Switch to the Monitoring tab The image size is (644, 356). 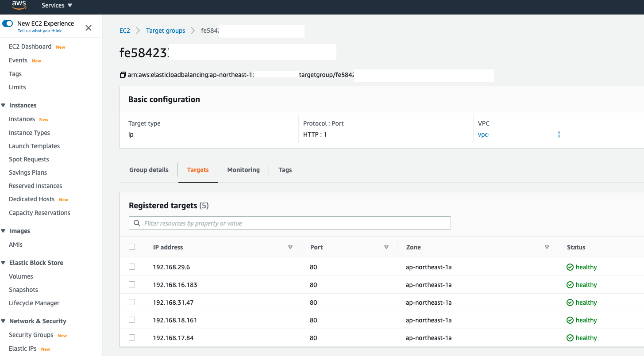243,169
